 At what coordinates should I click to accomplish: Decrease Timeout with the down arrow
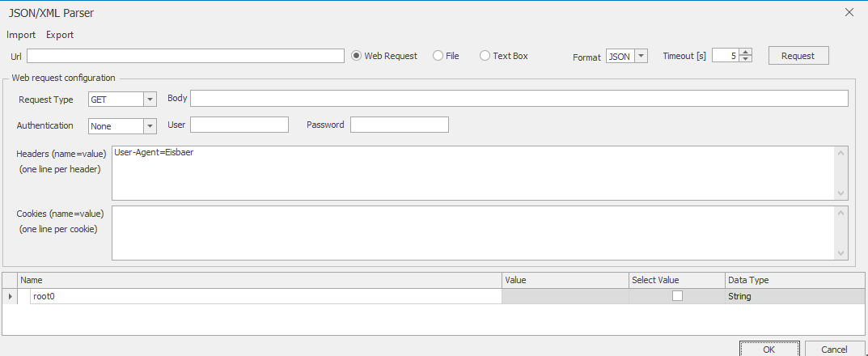(x=746, y=59)
